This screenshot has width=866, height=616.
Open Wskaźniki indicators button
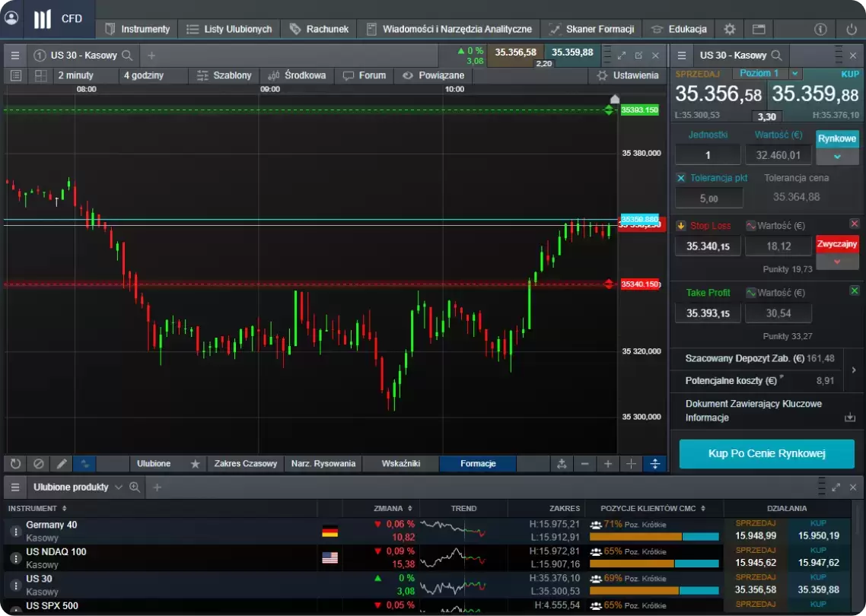401,464
